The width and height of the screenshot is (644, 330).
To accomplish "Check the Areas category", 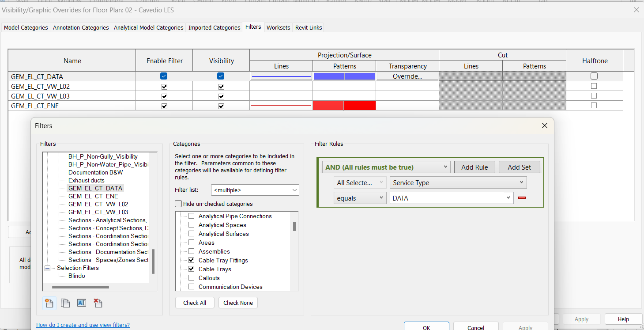I will (x=191, y=243).
